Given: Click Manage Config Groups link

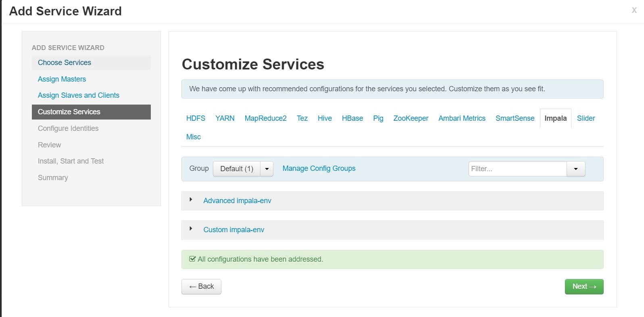Looking at the screenshot, I should point(319,168).
